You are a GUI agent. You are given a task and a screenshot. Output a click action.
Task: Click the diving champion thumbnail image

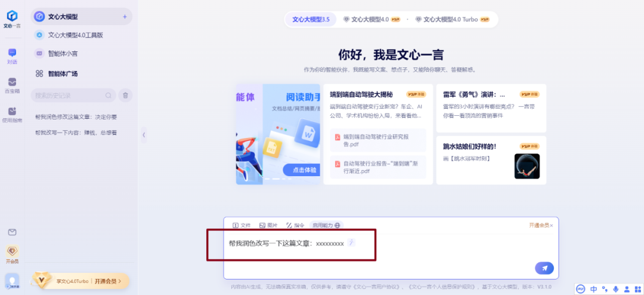click(x=527, y=166)
